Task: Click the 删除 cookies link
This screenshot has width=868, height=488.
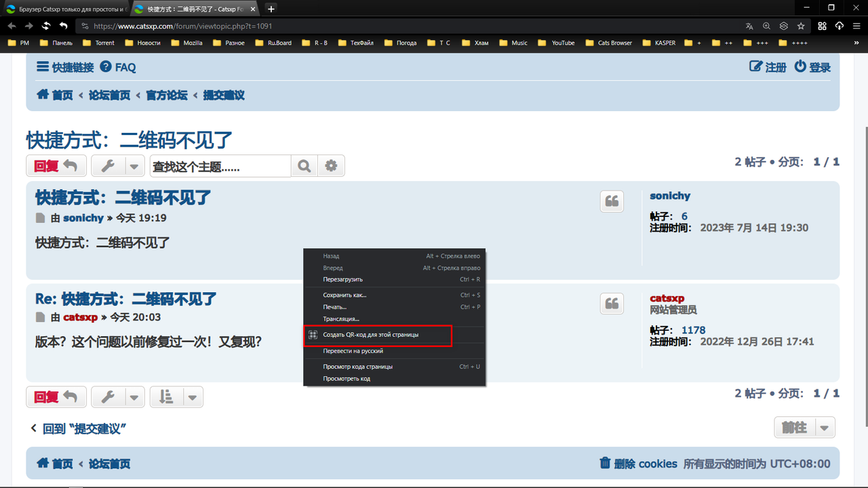Action: pyautogui.click(x=639, y=464)
